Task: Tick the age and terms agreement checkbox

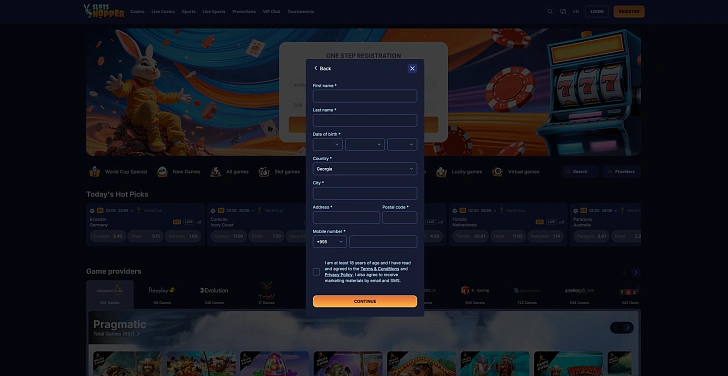Action: [317, 272]
